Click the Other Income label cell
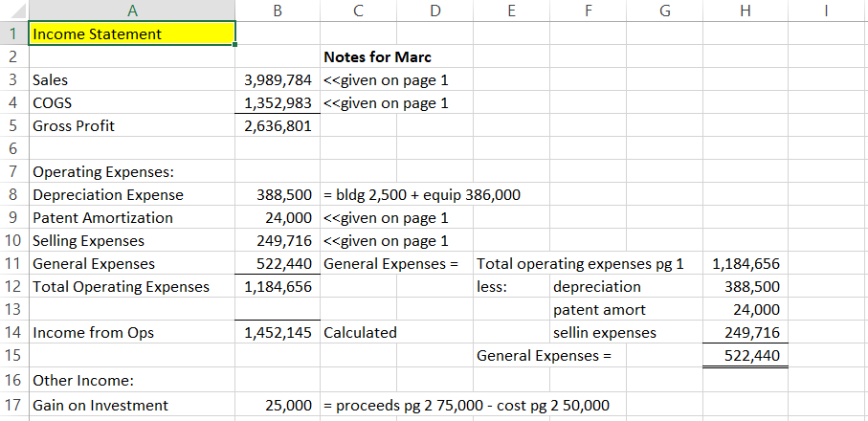 tap(132, 380)
